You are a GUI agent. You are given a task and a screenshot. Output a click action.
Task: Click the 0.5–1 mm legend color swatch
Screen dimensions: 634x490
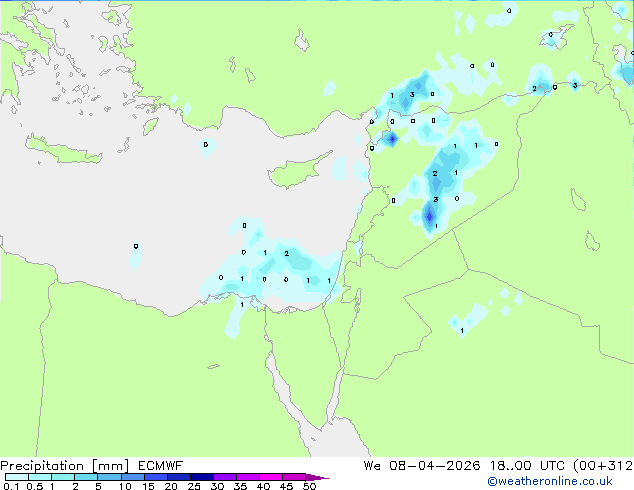tap(40, 477)
